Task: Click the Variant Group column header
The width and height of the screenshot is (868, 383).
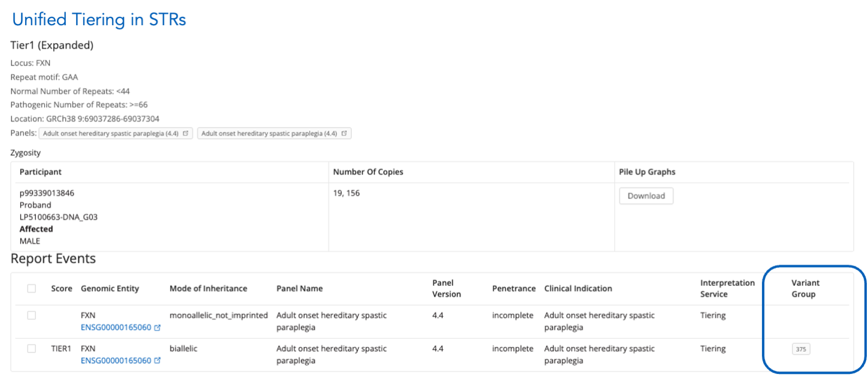Action: (805, 288)
